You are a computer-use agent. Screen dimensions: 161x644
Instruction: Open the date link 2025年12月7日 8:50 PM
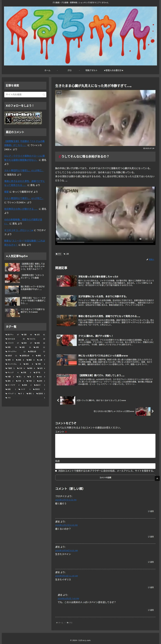(x=66, y=500)
